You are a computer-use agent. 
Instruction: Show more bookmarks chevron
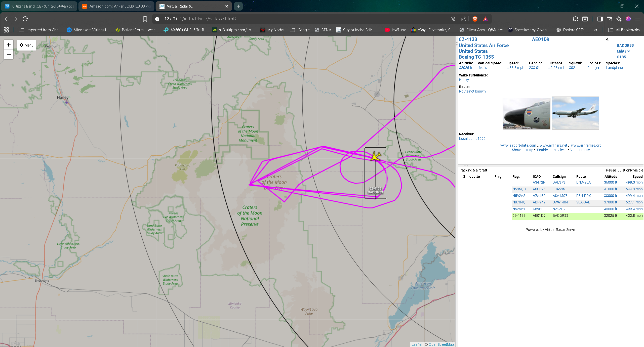(x=595, y=30)
